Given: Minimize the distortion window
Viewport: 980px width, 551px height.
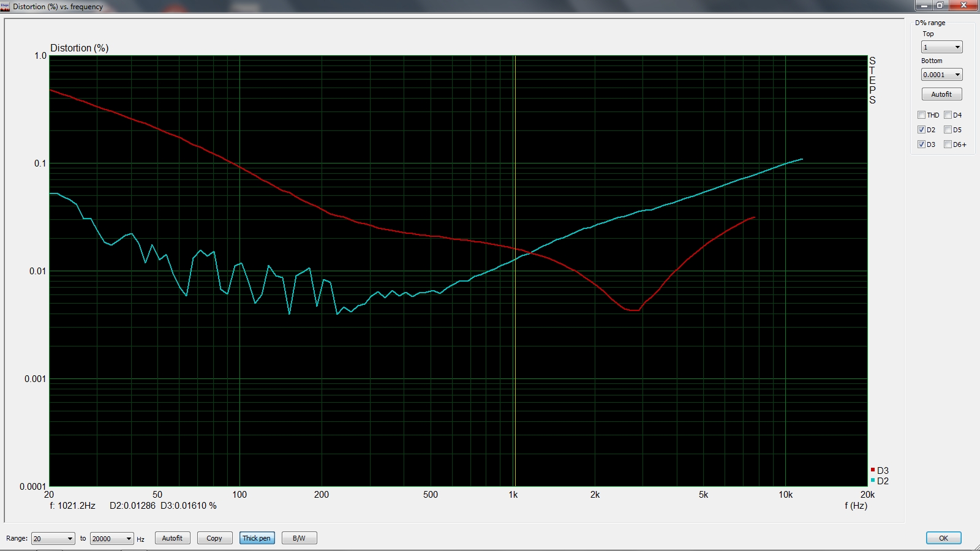Looking at the screenshot, I should [x=924, y=6].
